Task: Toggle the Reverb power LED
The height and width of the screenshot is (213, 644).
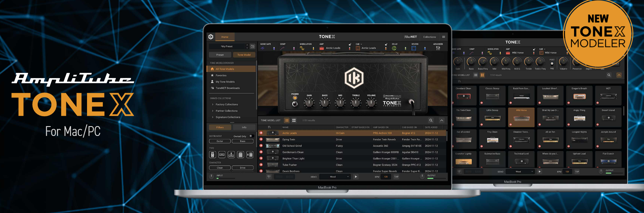Action: [425, 48]
